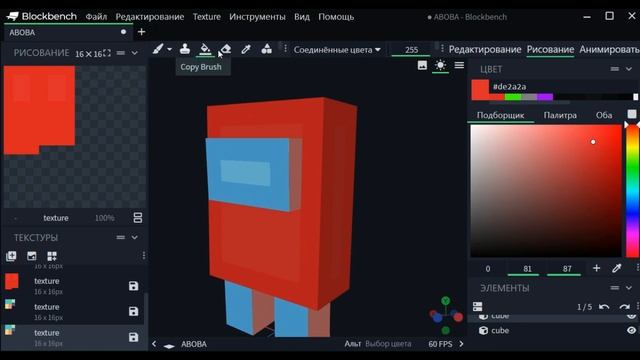Open Элементы panel options menu
The image size is (640, 360).
615,288
